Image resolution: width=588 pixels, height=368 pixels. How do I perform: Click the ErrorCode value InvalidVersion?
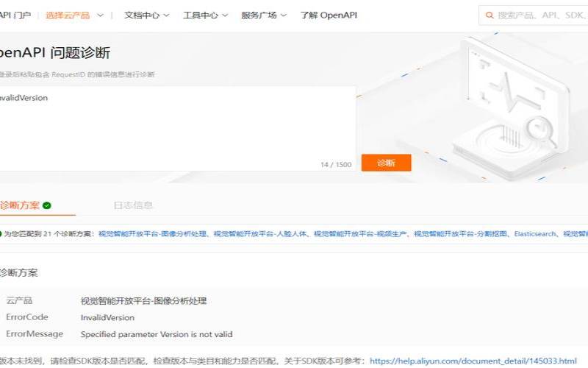[x=107, y=318]
